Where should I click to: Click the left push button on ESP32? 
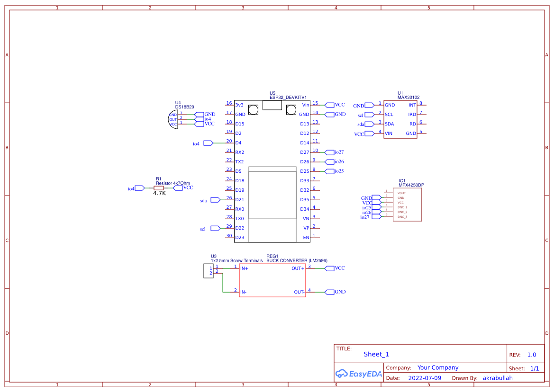(x=253, y=110)
